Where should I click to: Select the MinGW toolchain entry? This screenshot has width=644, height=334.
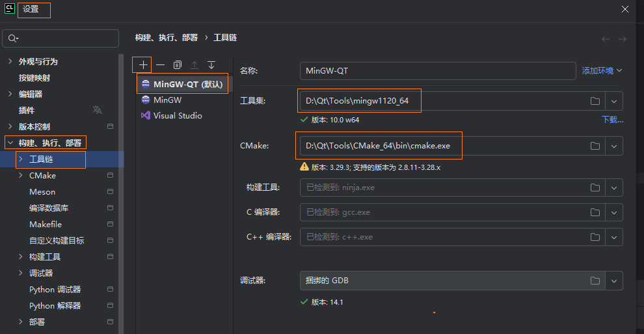coord(167,100)
